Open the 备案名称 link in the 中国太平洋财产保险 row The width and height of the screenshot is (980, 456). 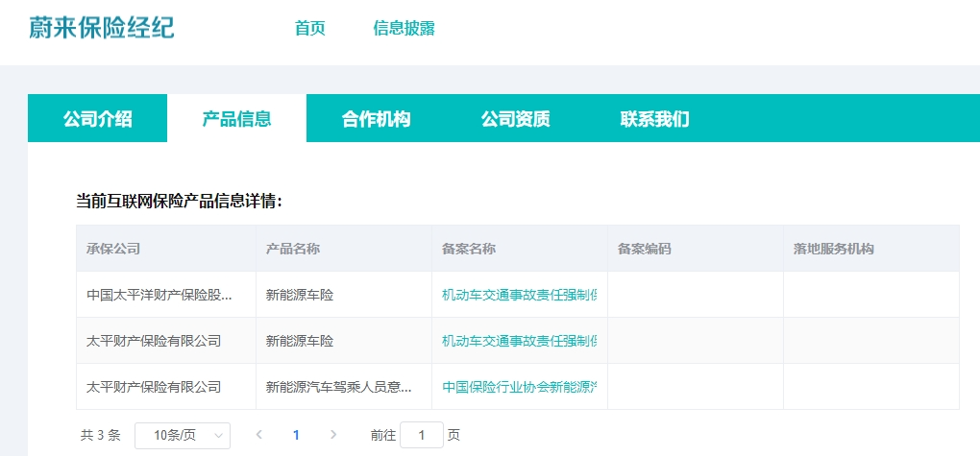point(519,295)
